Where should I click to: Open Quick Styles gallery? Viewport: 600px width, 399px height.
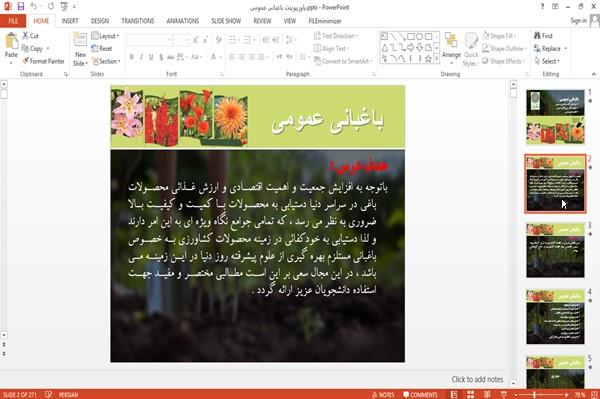pos(471,50)
